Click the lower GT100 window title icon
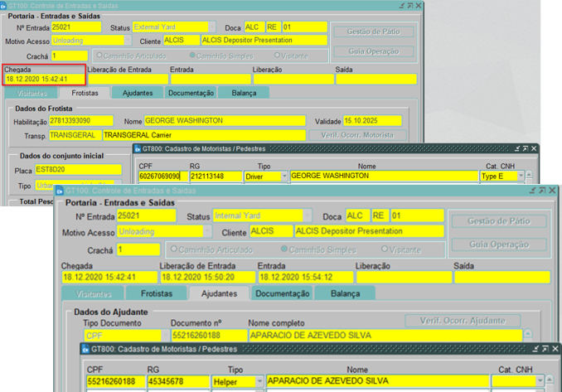 [x=60, y=191]
